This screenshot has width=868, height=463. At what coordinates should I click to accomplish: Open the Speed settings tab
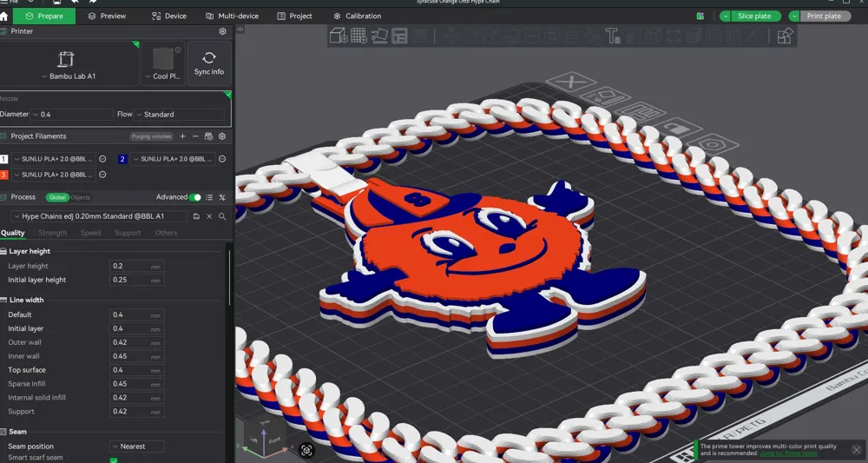(x=91, y=233)
